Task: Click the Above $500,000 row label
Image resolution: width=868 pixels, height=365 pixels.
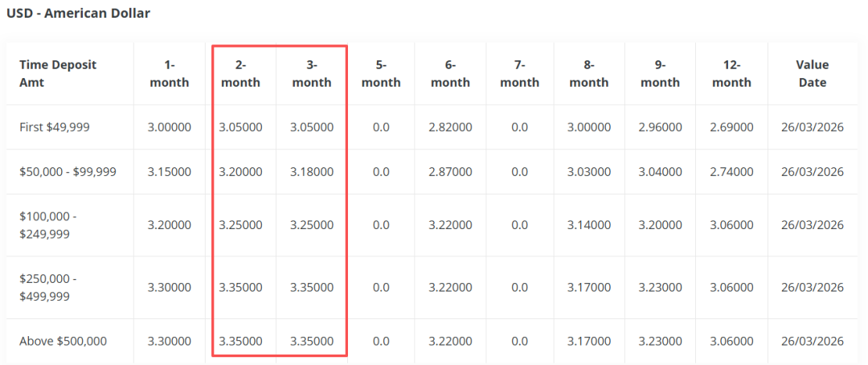Action: (x=63, y=341)
